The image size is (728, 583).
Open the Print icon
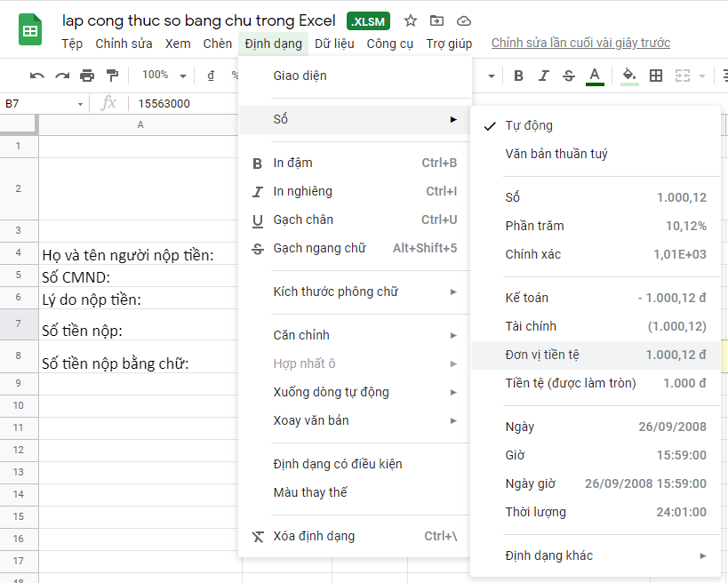click(x=87, y=76)
